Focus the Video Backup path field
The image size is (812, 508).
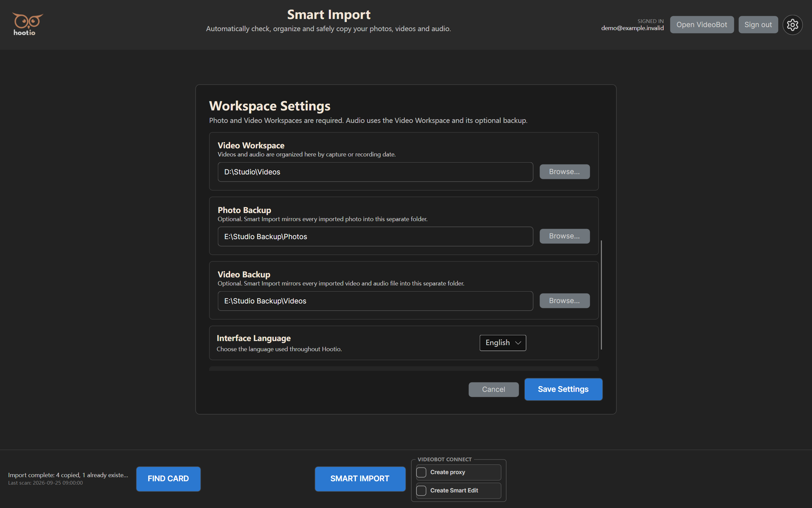(375, 301)
